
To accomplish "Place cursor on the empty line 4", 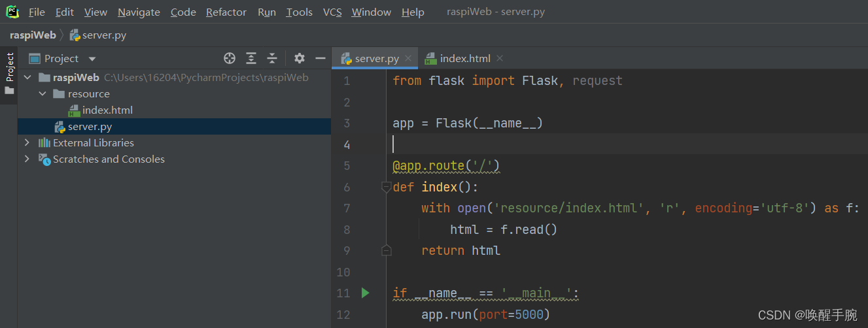I will (x=628, y=144).
